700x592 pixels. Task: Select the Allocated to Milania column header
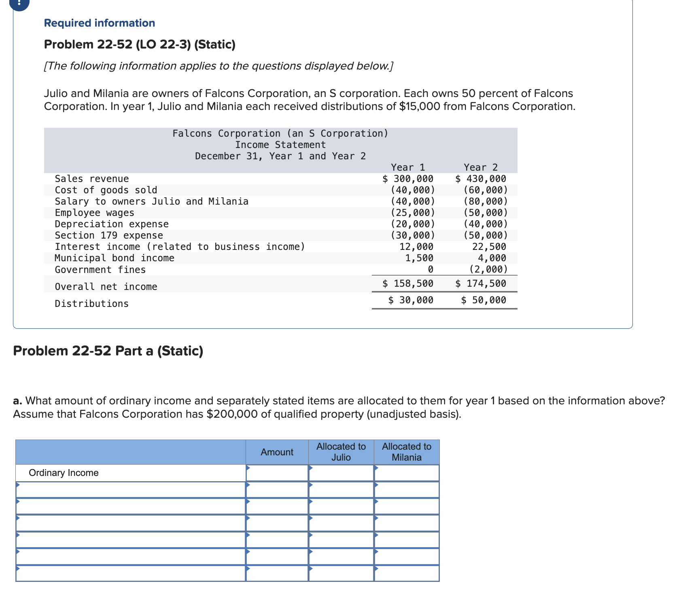407,452
